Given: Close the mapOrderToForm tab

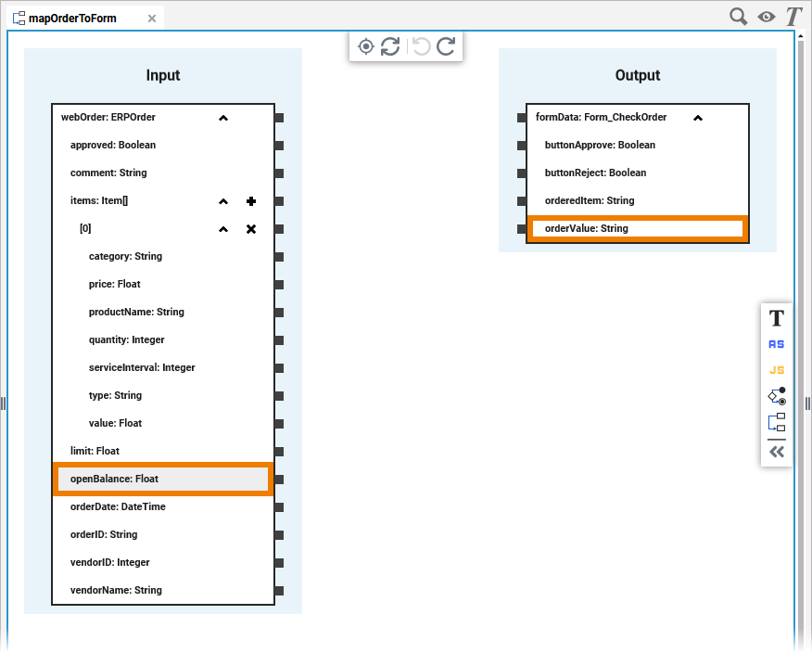Looking at the screenshot, I should click(x=152, y=19).
